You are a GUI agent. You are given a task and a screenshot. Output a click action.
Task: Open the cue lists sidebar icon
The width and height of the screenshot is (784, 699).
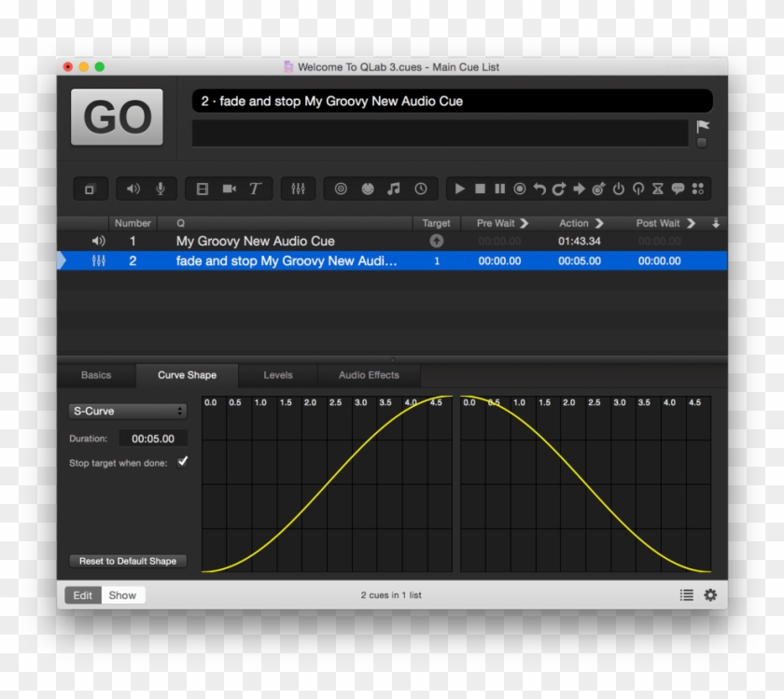click(687, 595)
